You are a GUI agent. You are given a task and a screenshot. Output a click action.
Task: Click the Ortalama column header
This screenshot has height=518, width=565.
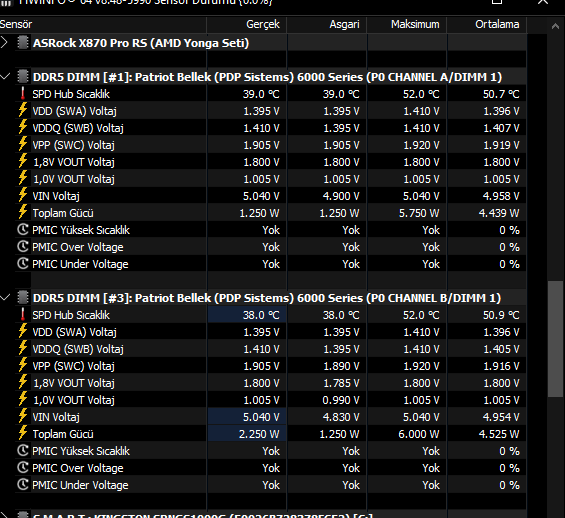487,24
